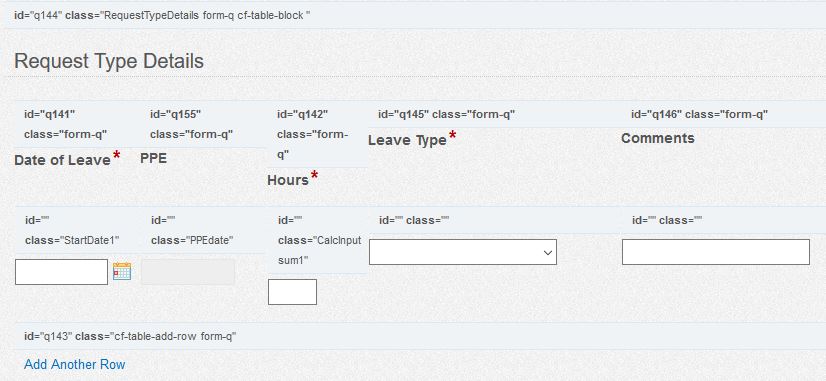Click the PPE column header label
This screenshot has height=381, width=826.
[x=153, y=158]
